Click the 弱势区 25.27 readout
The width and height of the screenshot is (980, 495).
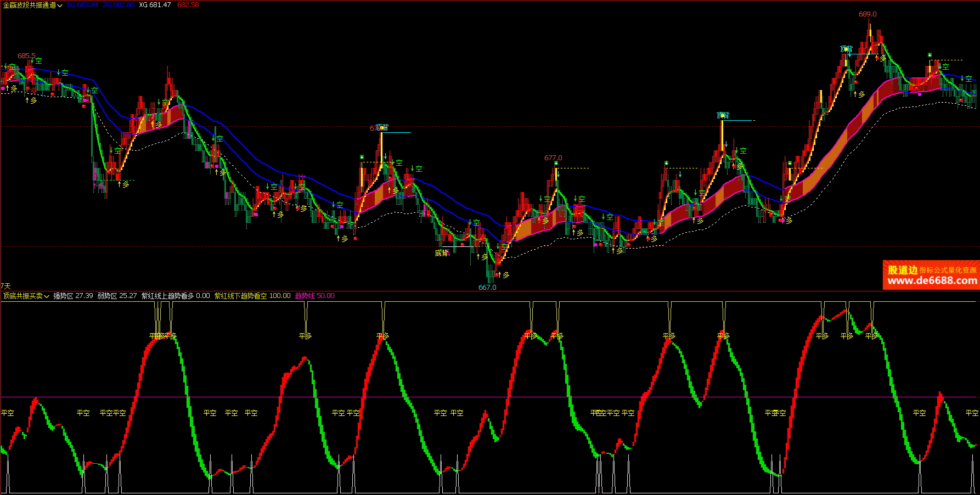117,296
